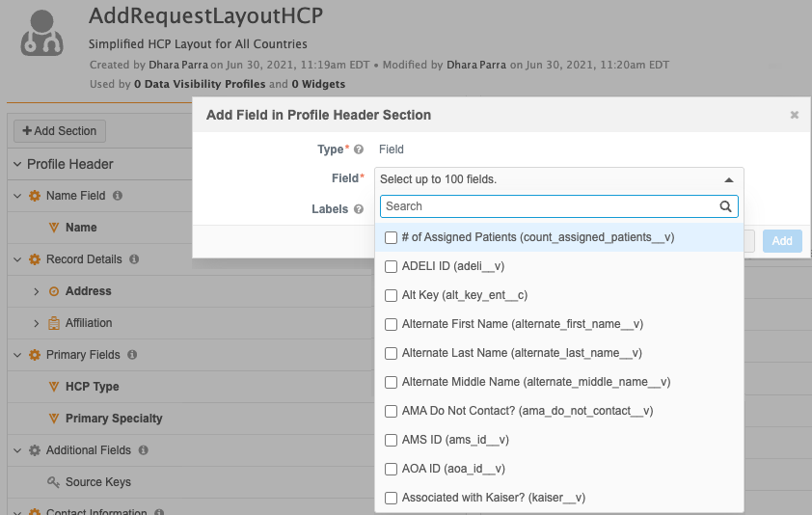Screen dimensions: 812x515
Task: Click the Source Keys key icon
Action: (54, 482)
